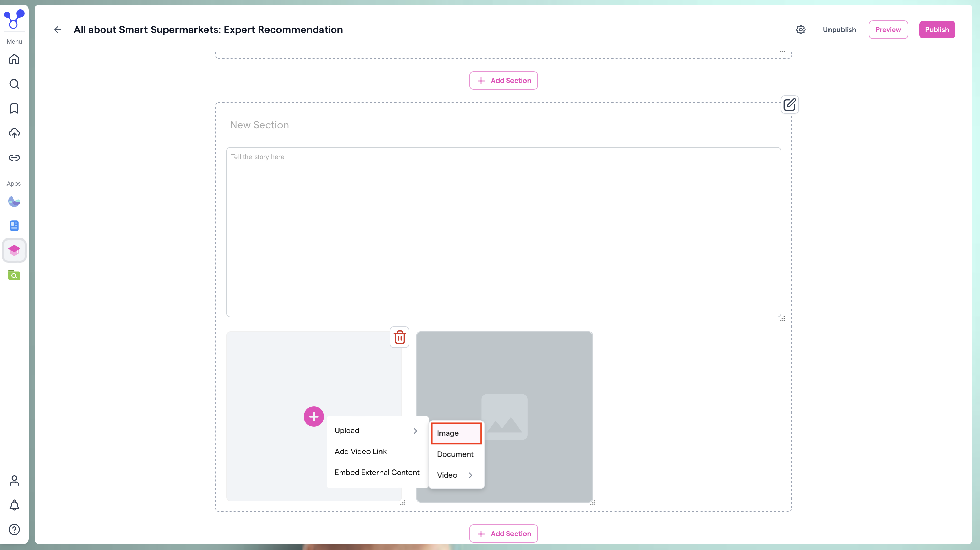The image size is (980, 550).
Task: Open the Bookmarks icon in sidebar
Action: 14,108
